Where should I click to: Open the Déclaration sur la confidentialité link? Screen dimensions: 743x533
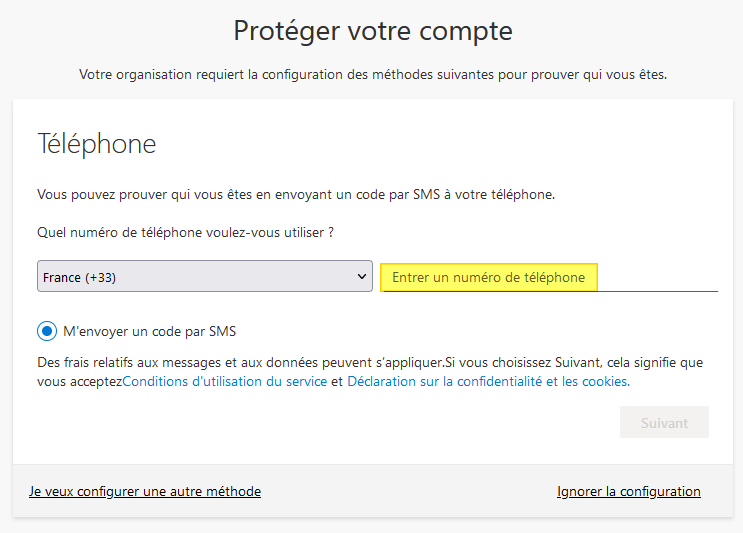487,381
